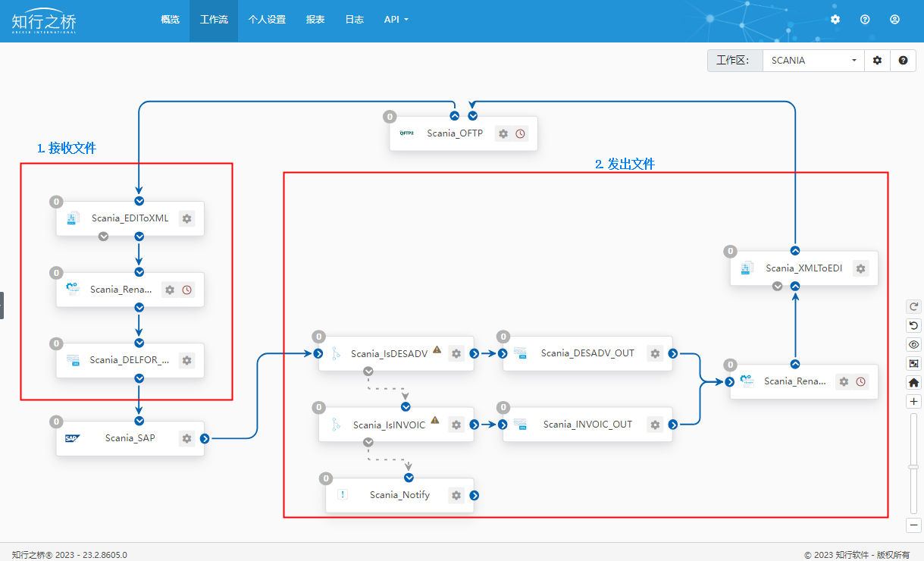Click the redo button in canvas toolbar
Viewport: 924px width, 561px height.
point(914,307)
